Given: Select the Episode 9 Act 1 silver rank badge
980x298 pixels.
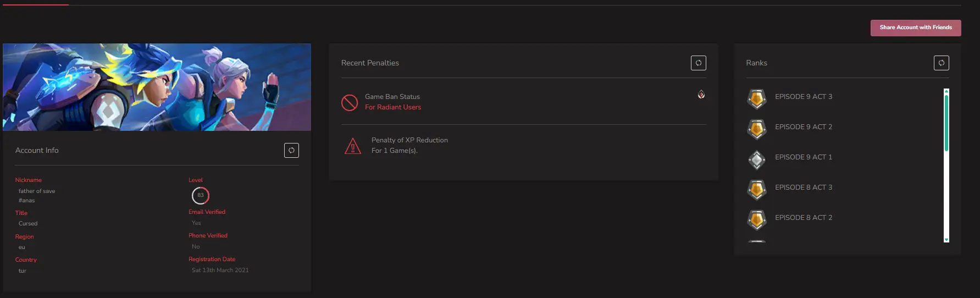Looking at the screenshot, I should click(757, 159).
